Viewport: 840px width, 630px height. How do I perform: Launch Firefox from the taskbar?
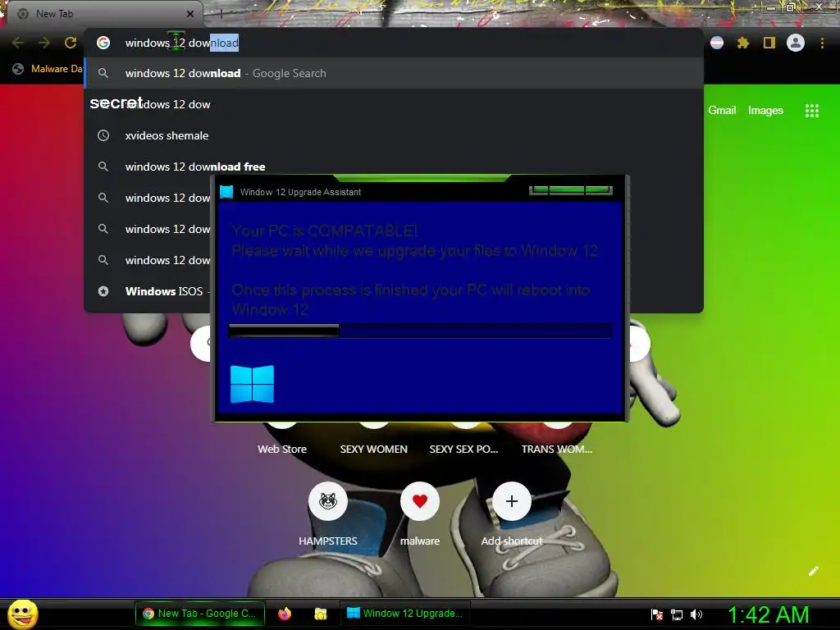pos(285,614)
